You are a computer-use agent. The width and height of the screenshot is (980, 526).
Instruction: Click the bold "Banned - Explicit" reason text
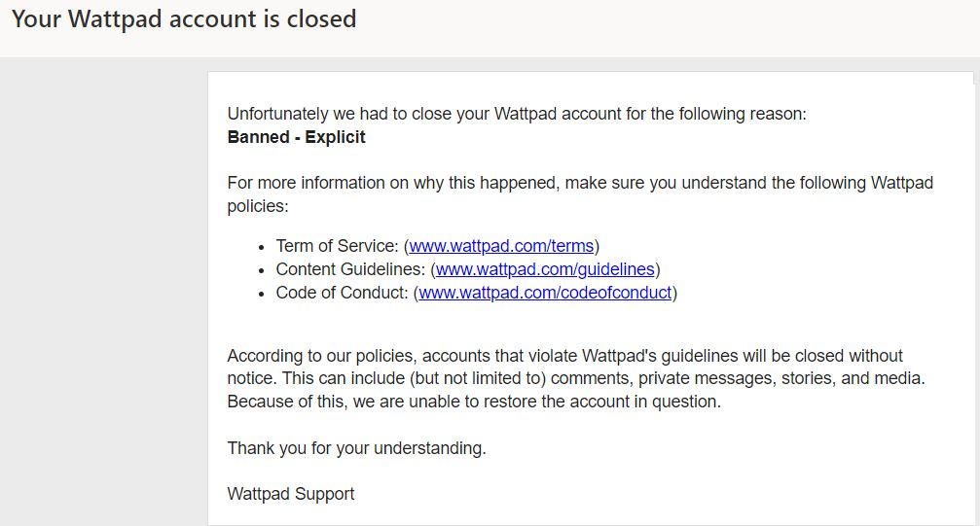tap(296, 137)
